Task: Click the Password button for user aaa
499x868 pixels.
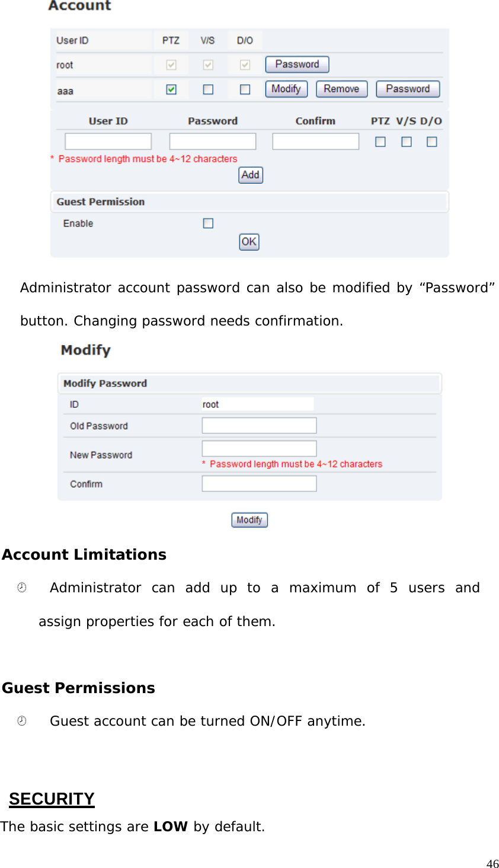Action: click(x=407, y=88)
